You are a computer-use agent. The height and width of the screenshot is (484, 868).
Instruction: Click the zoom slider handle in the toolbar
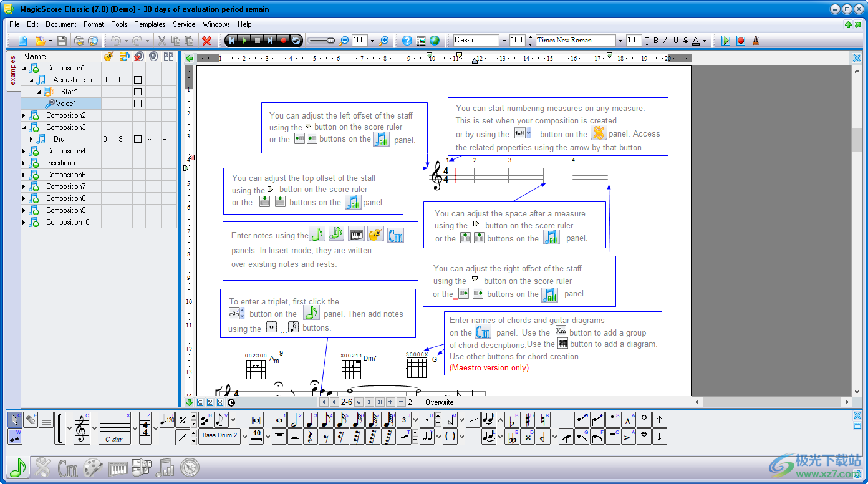point(329,41)
